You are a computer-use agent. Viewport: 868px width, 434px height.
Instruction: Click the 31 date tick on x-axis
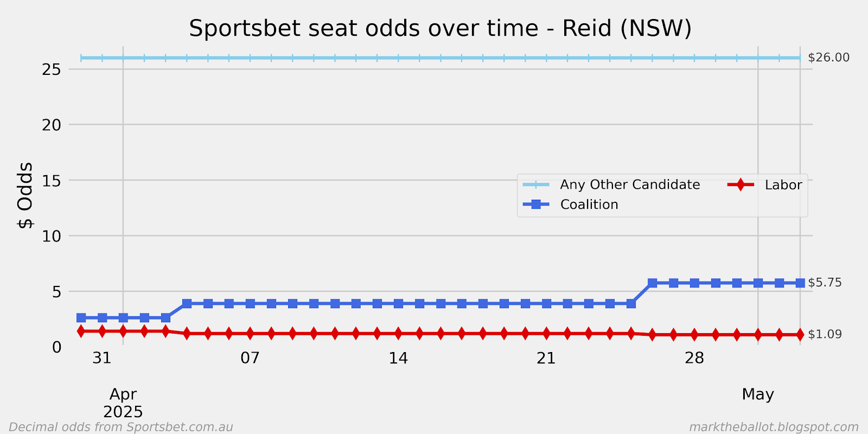[x=102, y=358]
